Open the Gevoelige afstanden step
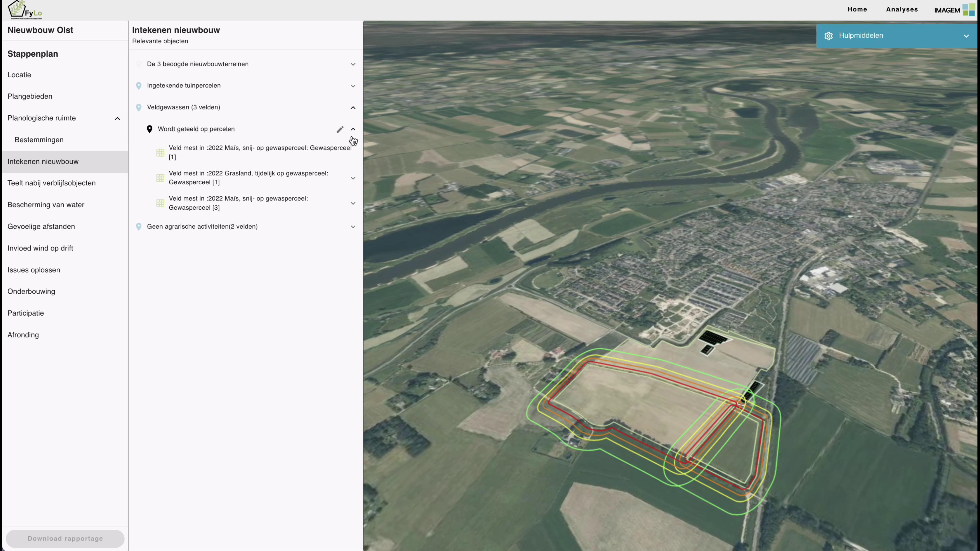The width and height of the screenshot is (980, 551). click(x=41, y=227)
